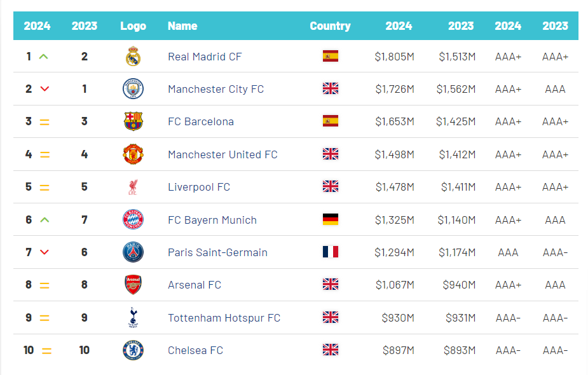The width and height of the screenshot is (588, 375).
Task: Click Real Madrid's $1,805M value
Action: click(395, 57)
